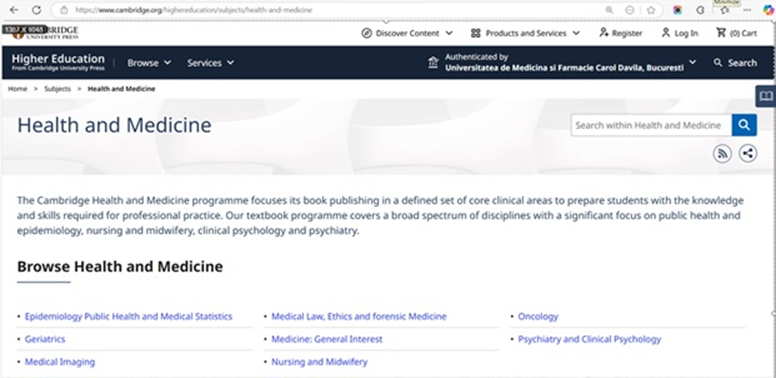Click the blue magnifier search button
Image resolution: width=776 pixels, height=378 pixels.
tap(744, 125)
